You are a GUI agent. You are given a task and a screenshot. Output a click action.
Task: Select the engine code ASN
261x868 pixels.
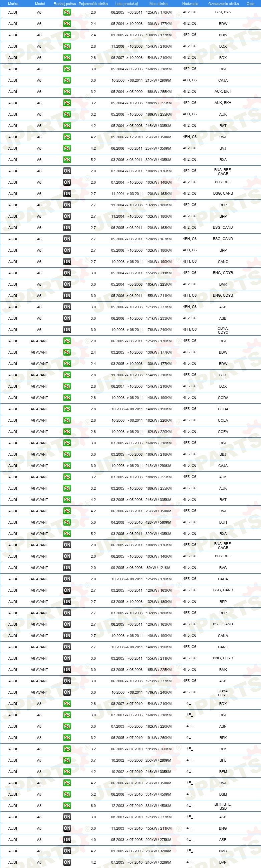[x=223, y=726]
